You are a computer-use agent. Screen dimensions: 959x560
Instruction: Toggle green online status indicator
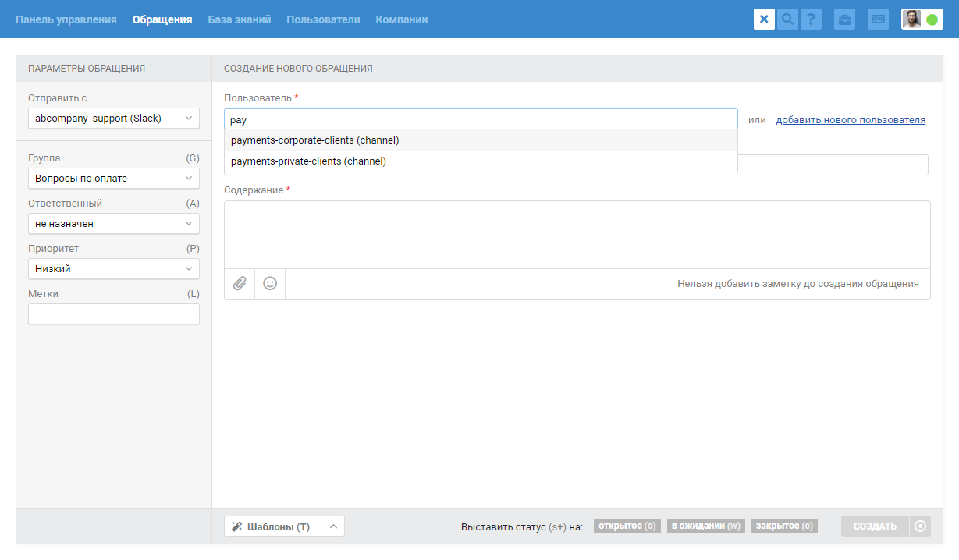click(932, 19)
